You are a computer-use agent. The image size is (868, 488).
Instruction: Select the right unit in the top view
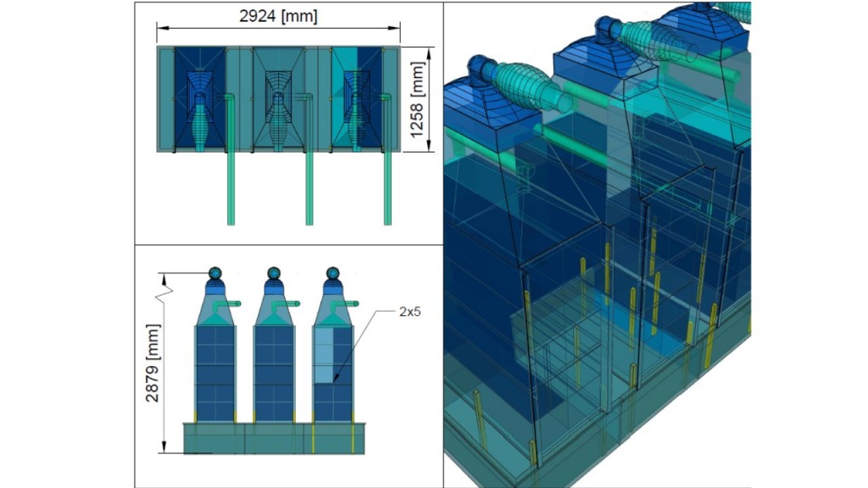357,99
